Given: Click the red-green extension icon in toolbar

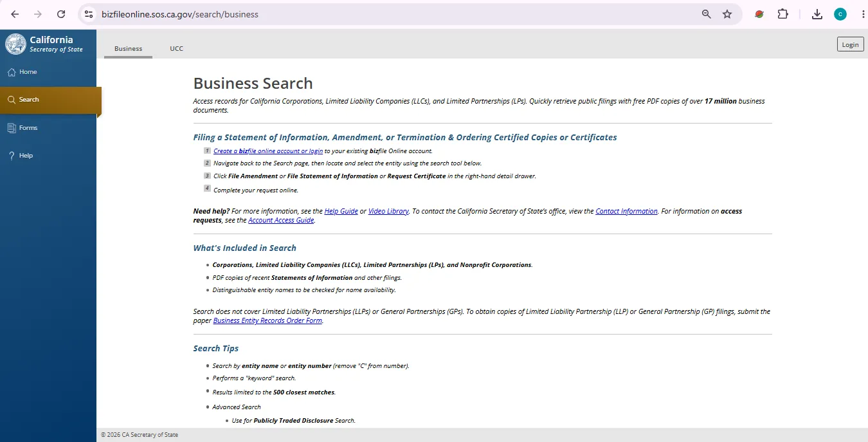Looking at the screenshot, I should click(759, 14).
